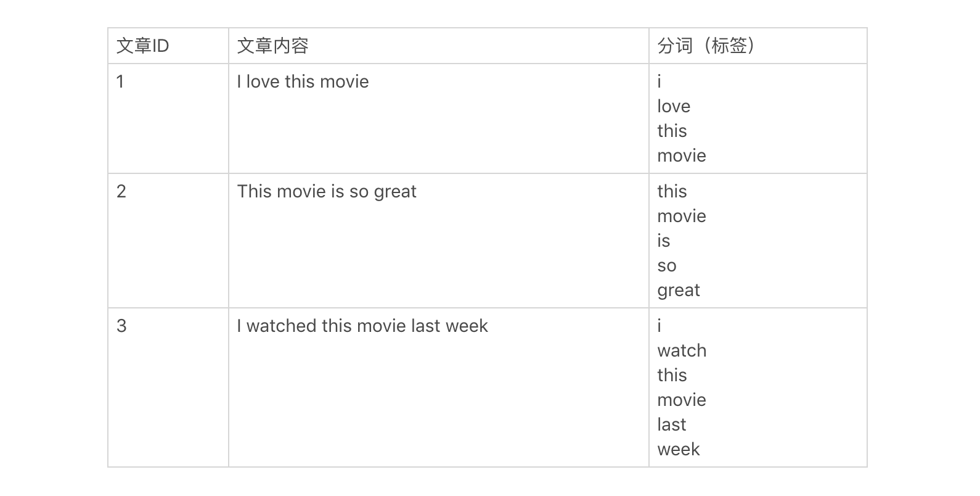Click the token "love" in the tags column
980x496 pixels.
(x=674, y=106)
